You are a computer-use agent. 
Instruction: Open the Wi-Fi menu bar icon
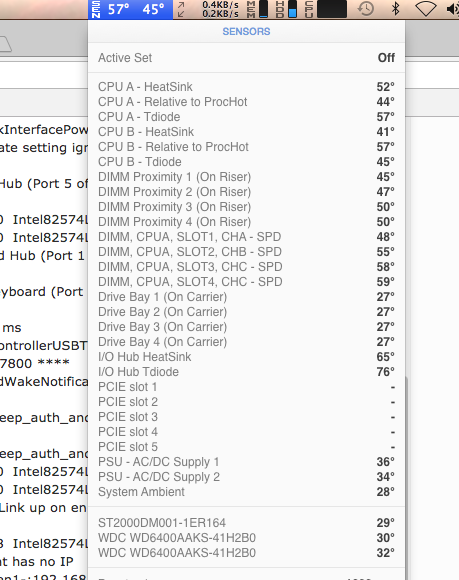click(x=426, y=9)
